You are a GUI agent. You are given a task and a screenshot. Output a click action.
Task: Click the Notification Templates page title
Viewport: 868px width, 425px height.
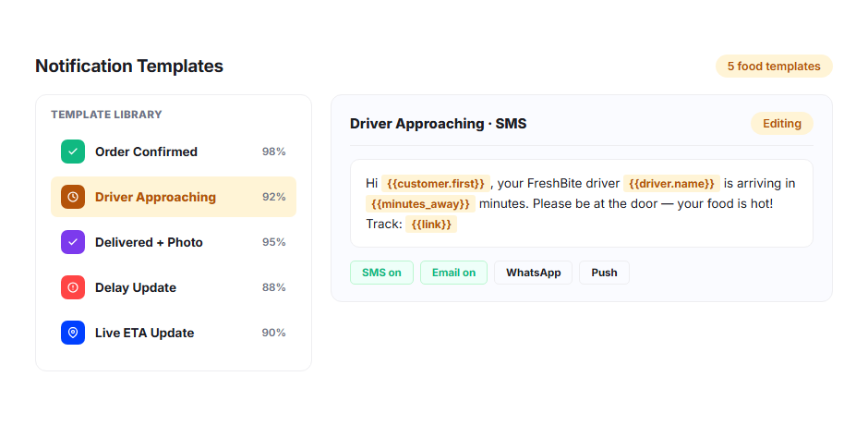(x=129, y=66)
